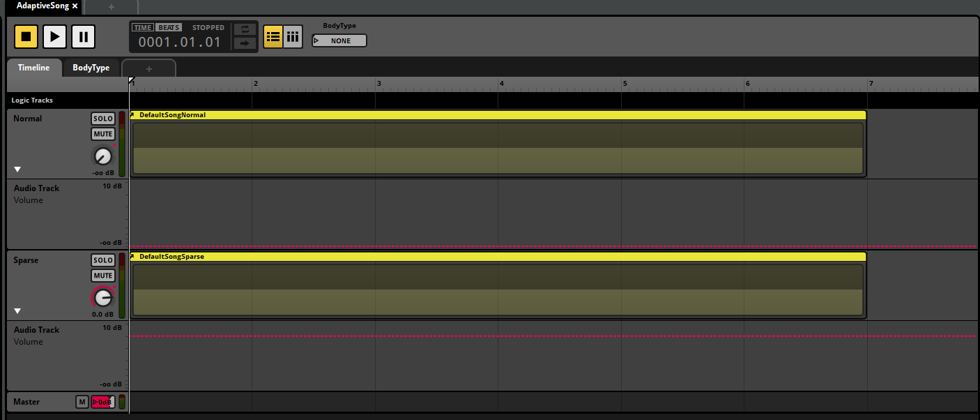Pause playback with the Pause button

pyautogui.click(x=83, y=36)
